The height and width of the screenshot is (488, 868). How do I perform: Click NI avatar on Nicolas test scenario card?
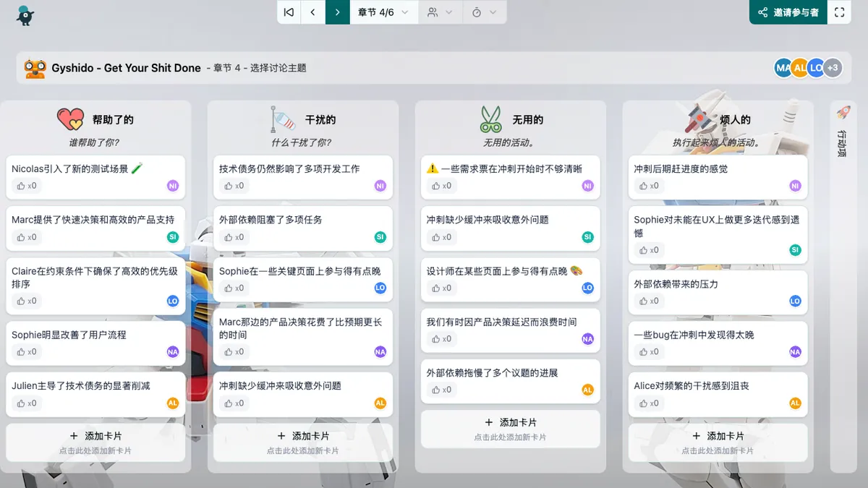[x=173, y=186]
